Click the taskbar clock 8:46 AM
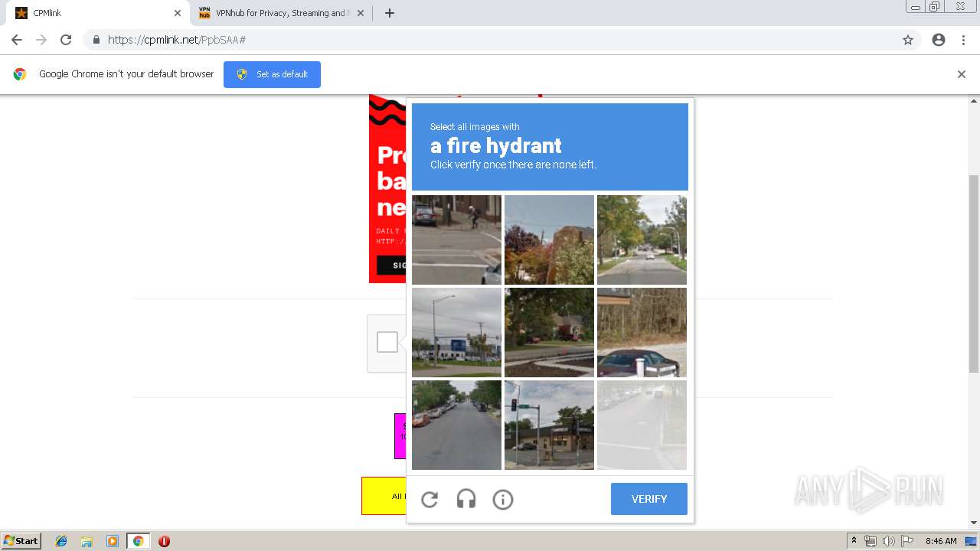 (941, 541)
